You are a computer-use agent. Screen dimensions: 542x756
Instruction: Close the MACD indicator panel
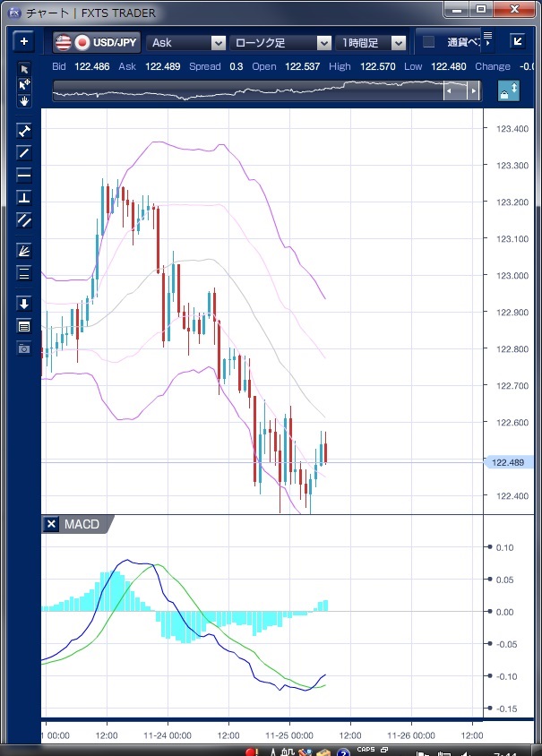coord(52,524)
